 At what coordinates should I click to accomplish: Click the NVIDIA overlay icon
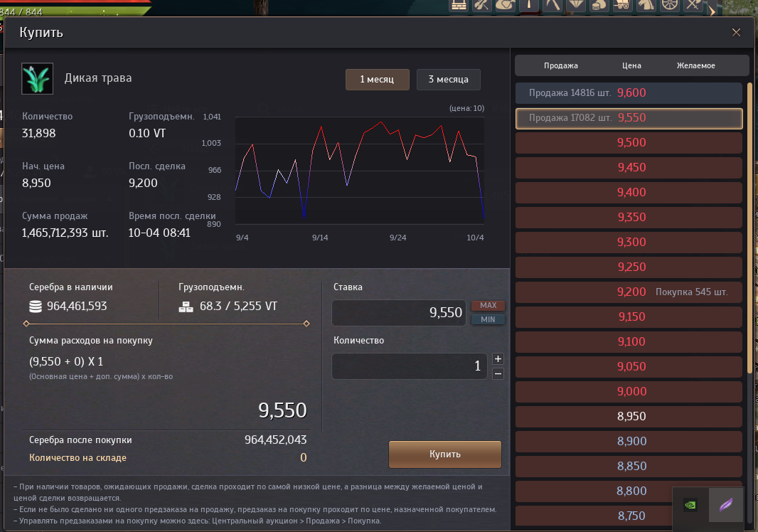click(690, 505)
